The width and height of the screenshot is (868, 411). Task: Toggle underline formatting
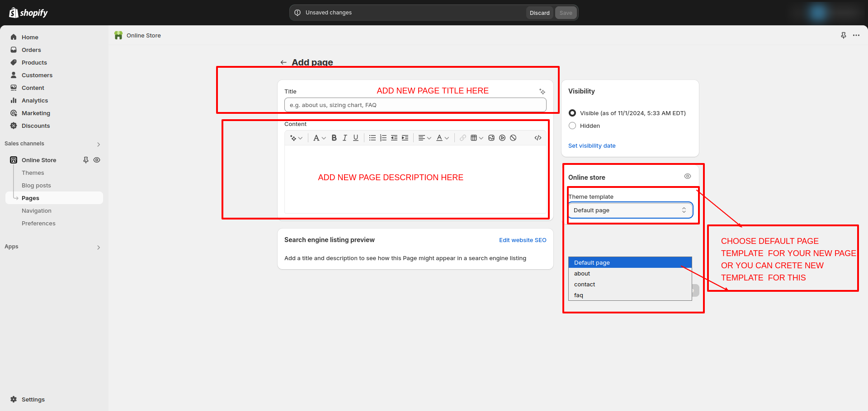coord(356,138)
